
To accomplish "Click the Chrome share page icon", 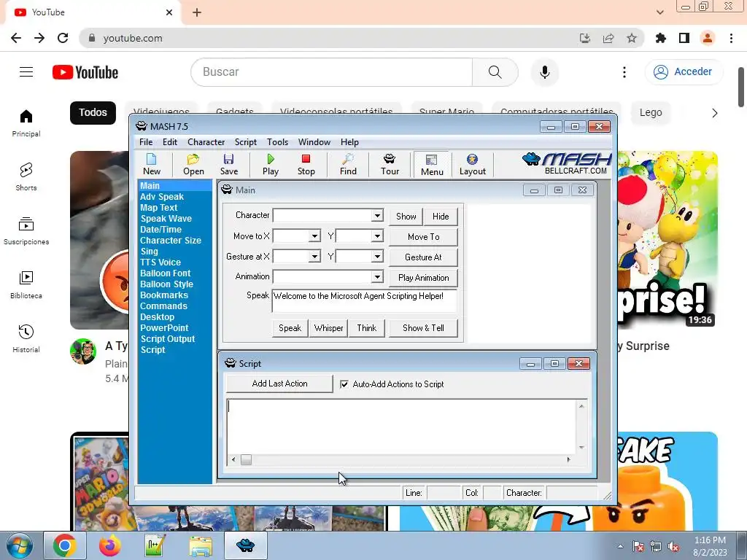I will click(x=608, y=38).
